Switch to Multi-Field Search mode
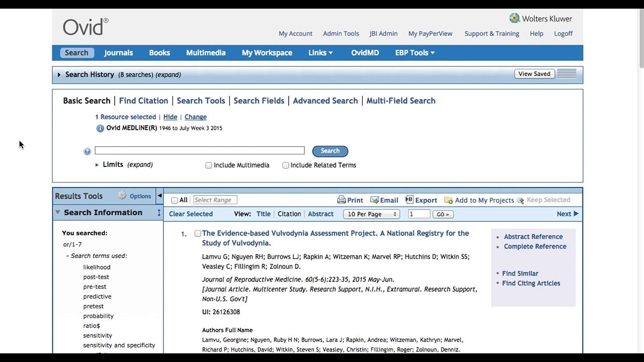This screenshot has height=362, width=644. (x=400, y=101)
